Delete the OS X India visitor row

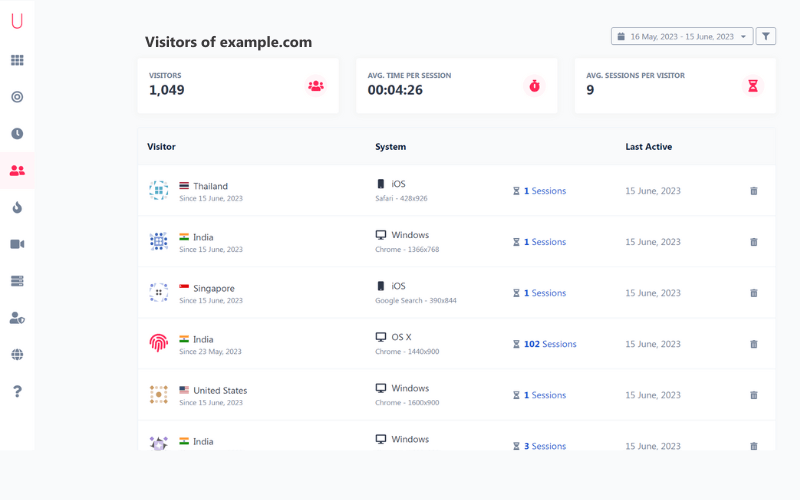tap(754, 344)
